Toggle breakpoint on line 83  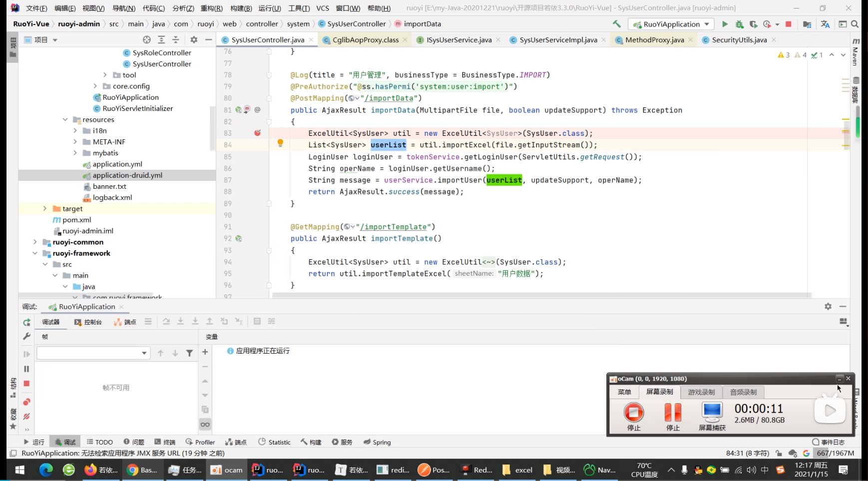[257, 133]
